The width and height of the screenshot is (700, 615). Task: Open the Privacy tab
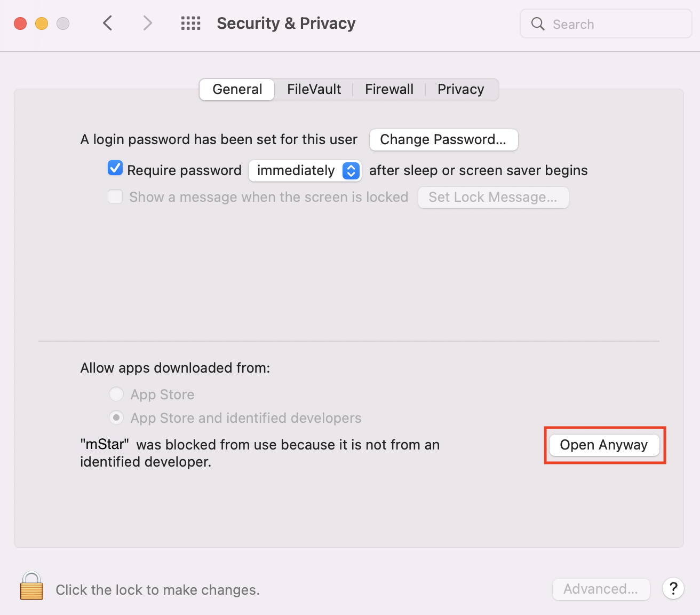(x=461, y=89)
